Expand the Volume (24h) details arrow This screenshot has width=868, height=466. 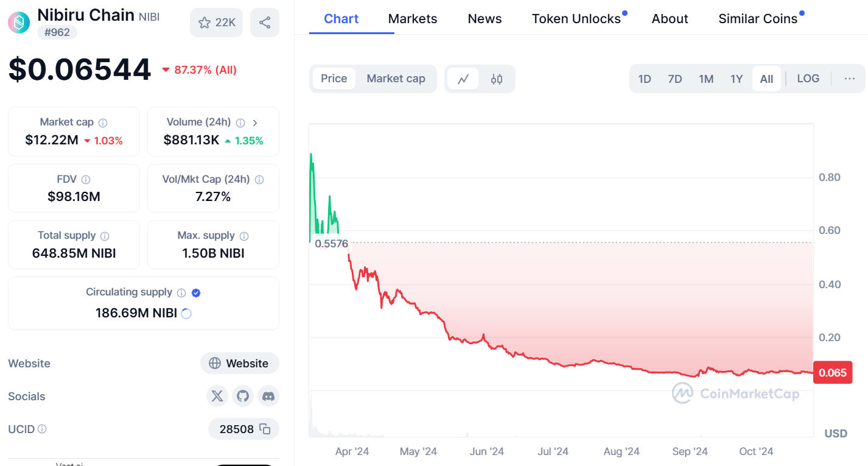[254, 122]
